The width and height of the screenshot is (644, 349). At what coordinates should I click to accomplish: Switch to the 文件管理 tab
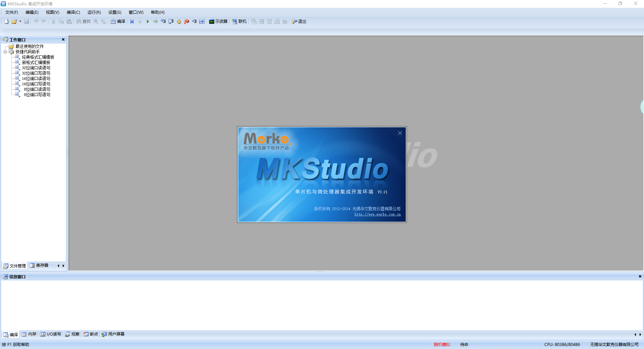[x=14, y=266]
